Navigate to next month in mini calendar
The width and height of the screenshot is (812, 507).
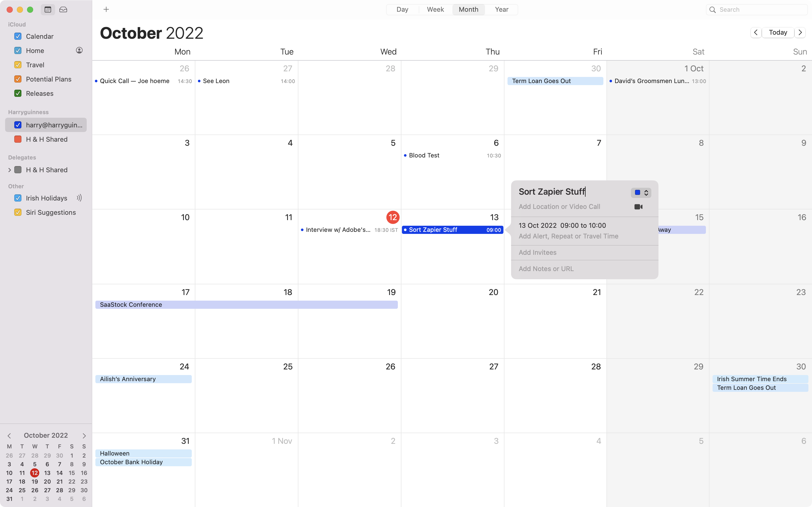(84, 435)
